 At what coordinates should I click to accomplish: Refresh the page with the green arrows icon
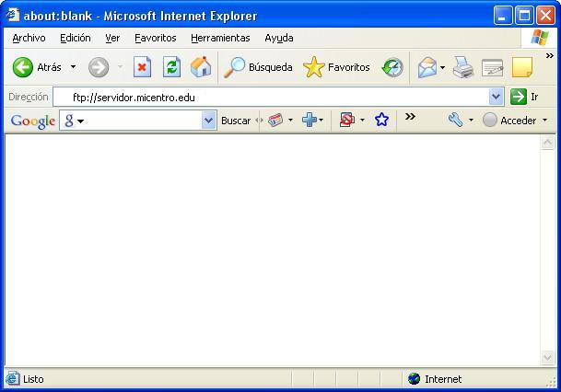coord(171,67)
